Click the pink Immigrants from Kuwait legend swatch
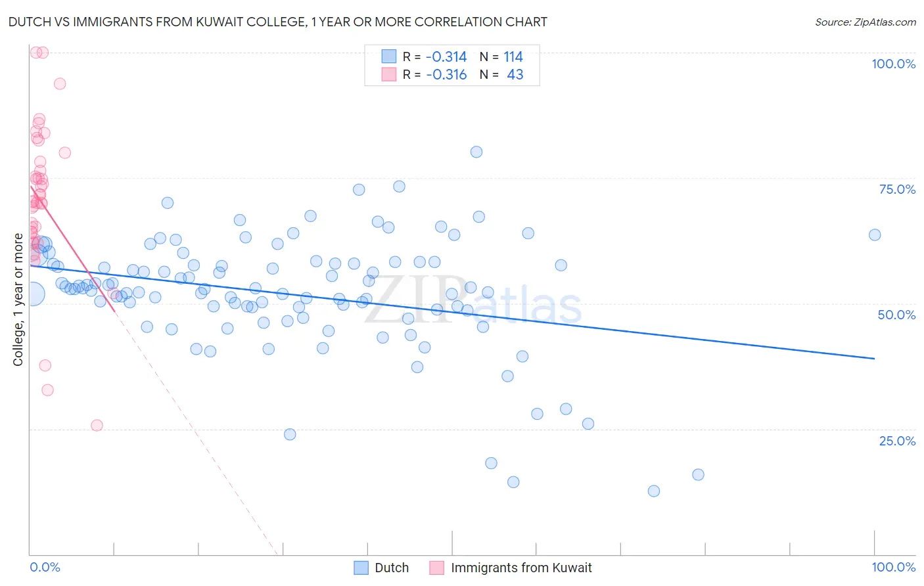The image size is (924, 586). 437,568
